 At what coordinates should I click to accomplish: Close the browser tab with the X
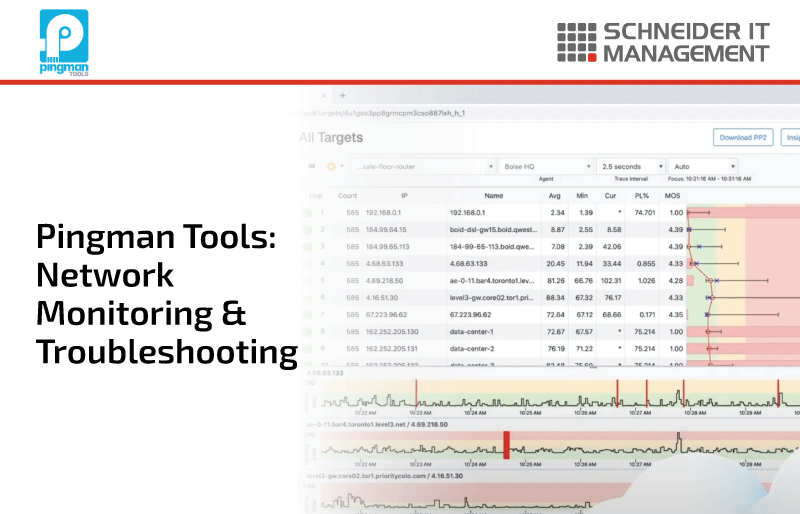(323, 95)
